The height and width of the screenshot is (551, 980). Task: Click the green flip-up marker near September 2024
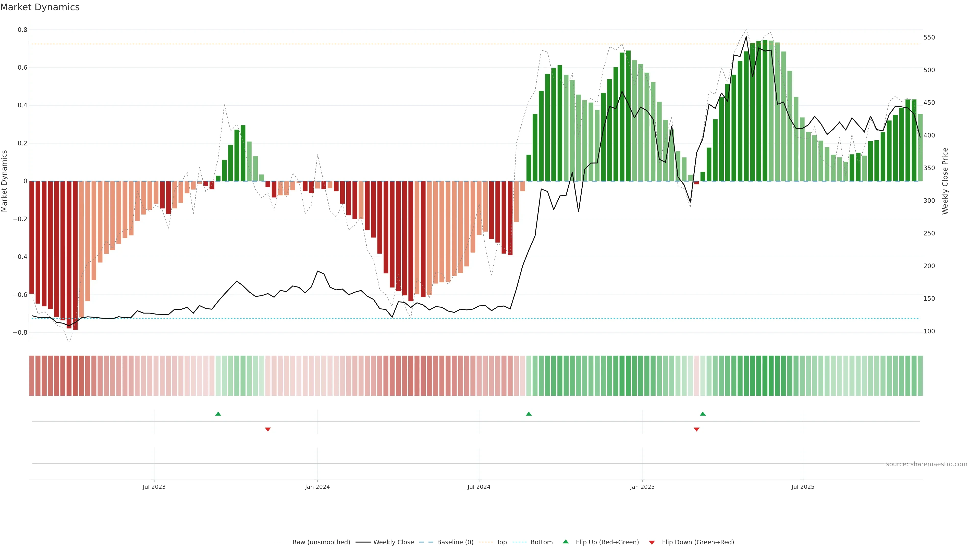[529, 414]
